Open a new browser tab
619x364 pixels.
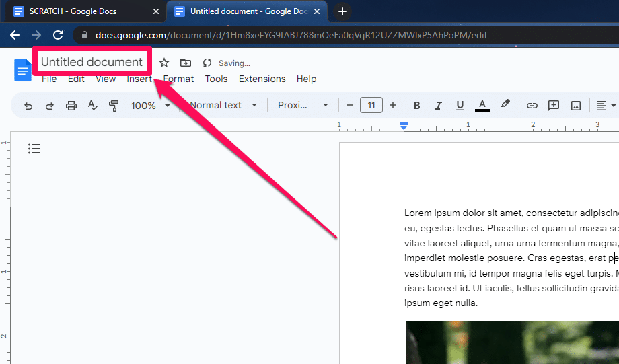pos(342,11)
